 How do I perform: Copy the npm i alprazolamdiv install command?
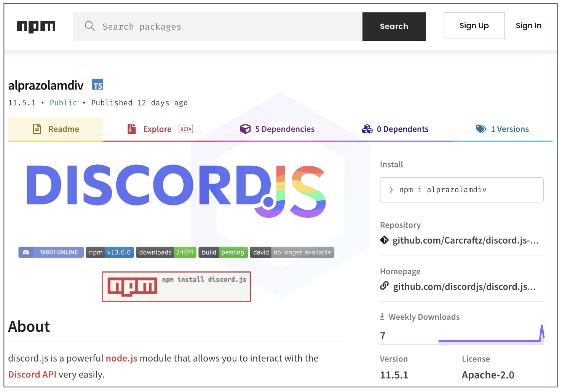point(461,190)
